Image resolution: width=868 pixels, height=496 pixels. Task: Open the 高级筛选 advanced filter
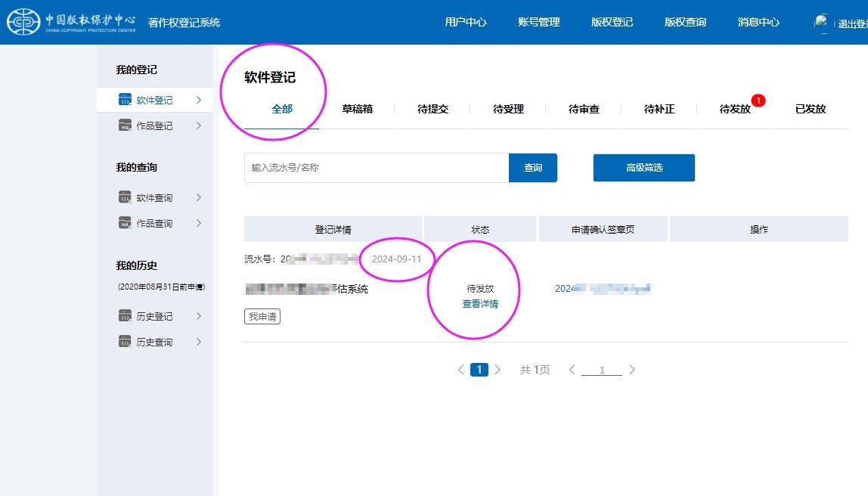[x=643, y=167]
